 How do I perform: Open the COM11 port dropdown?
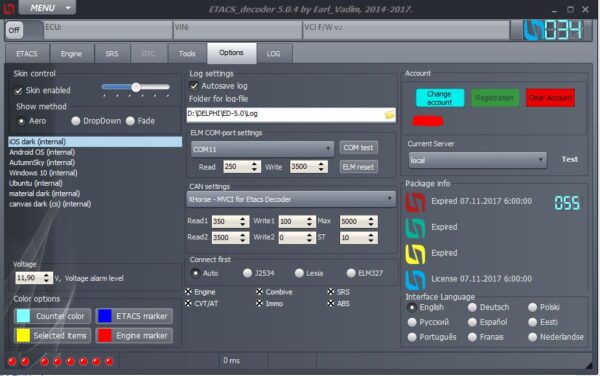(262, 149)
